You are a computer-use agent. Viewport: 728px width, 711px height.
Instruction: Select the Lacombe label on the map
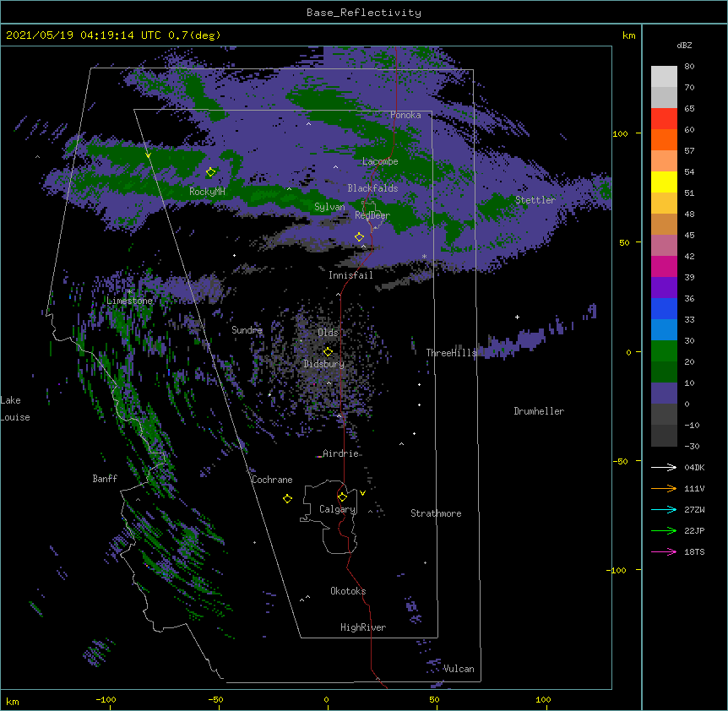[x=380, y=161]
